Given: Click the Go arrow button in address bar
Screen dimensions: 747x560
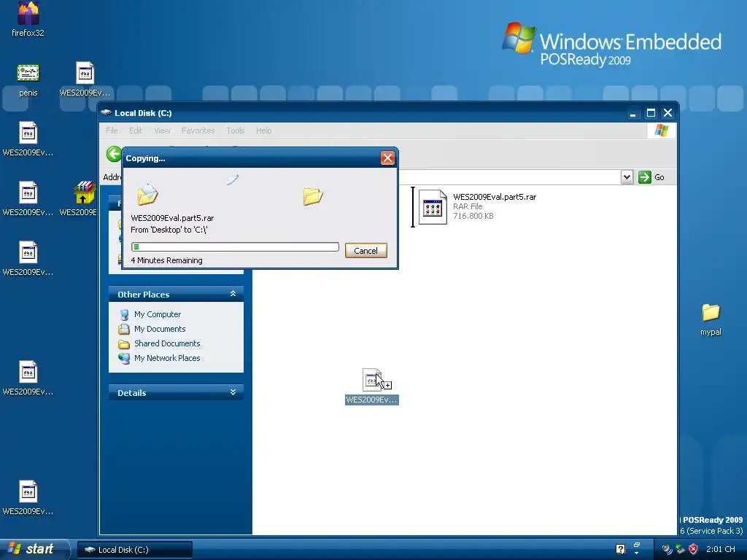Looking at the screenshot, I should [645, 177].
